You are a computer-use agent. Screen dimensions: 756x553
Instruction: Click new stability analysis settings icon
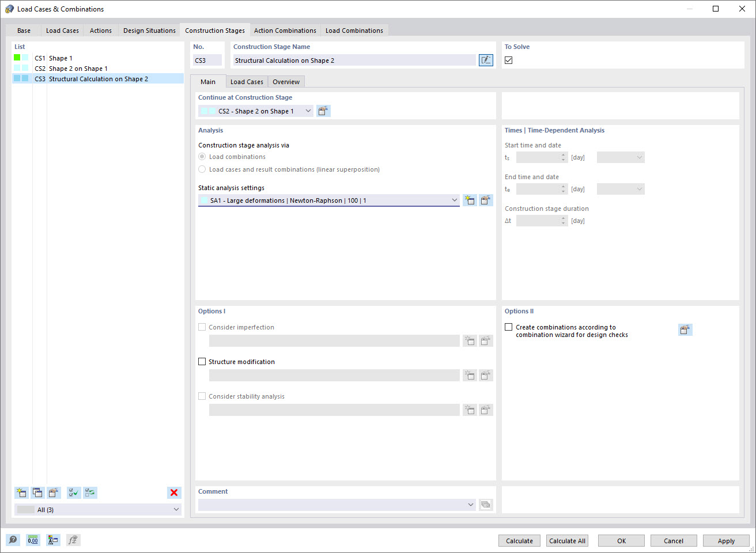[x=470, y=410]
